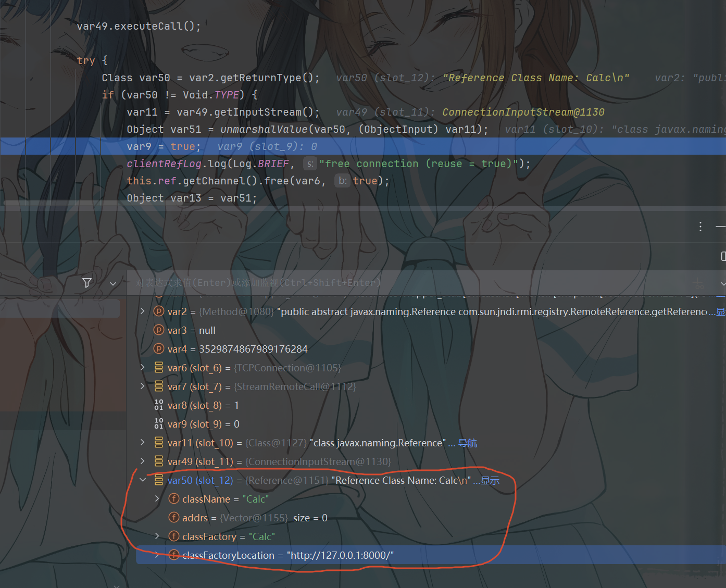Click the parameter icon of var4
The width and height of the screenshot is (726, 588).
click(x=159, y=348)
